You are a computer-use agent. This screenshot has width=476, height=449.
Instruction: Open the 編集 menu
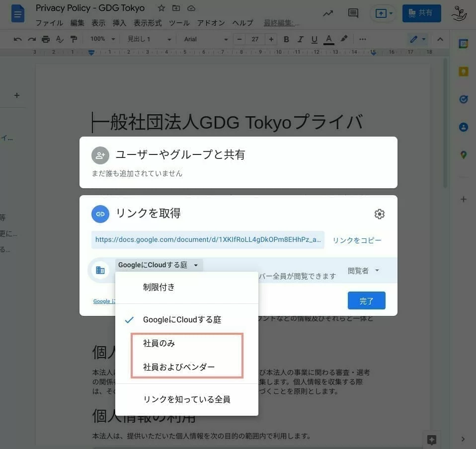point(77,23)
